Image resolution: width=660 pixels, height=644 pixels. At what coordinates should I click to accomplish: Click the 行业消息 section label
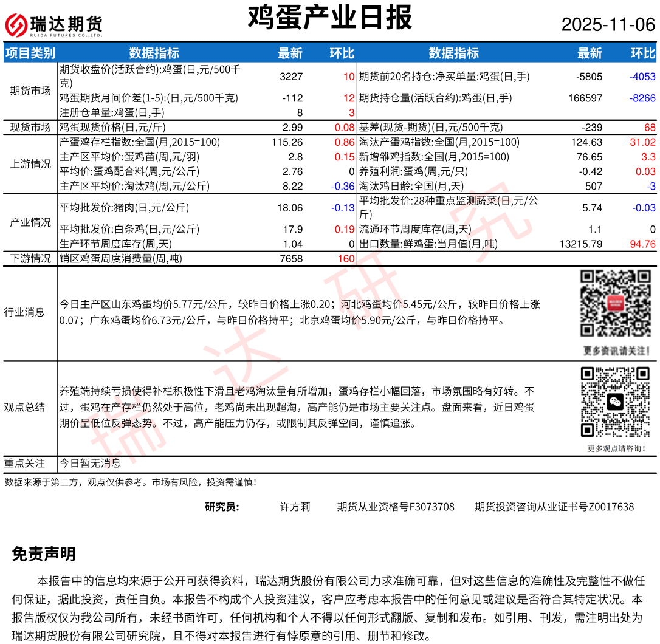24,312
